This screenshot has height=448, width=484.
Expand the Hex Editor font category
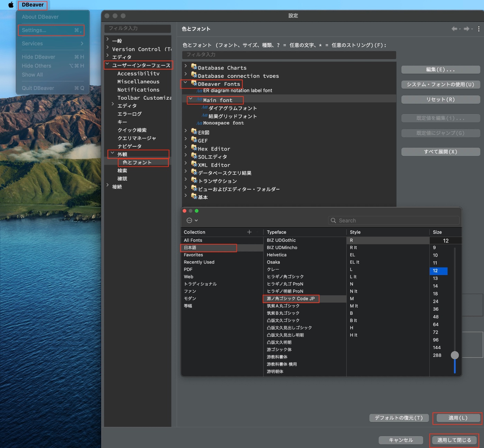pyautogui.click(x=186, y=147)
